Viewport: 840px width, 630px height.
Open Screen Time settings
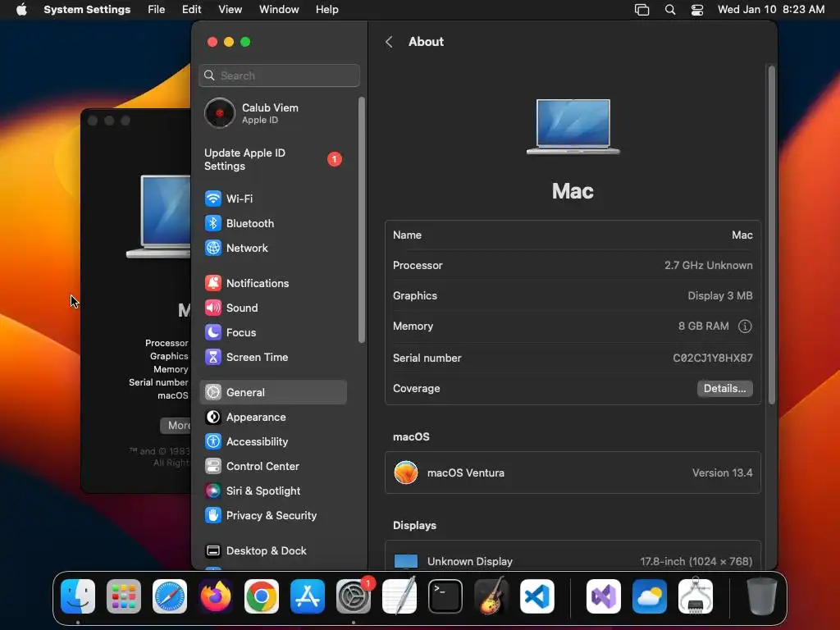[x=273, y=358]
